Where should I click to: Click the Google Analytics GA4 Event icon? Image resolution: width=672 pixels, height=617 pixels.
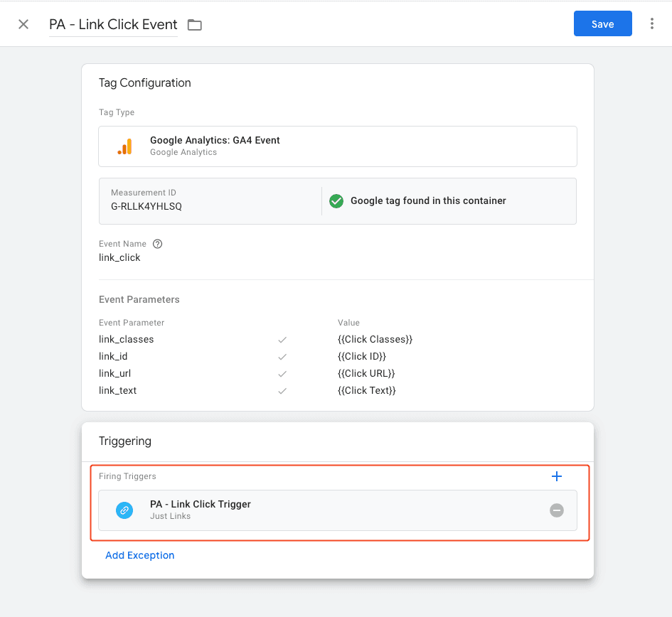(125, 146)
